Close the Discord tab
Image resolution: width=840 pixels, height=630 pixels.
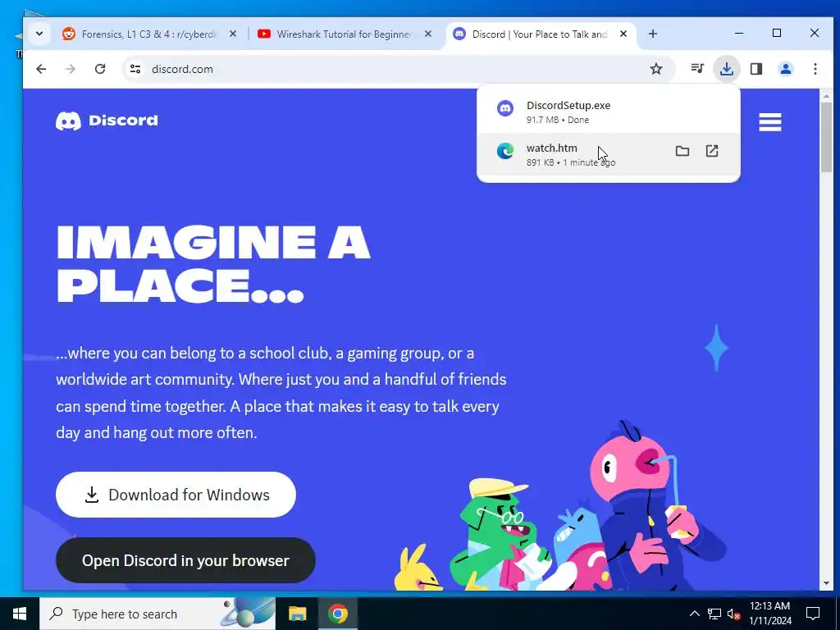pos(623,34)
